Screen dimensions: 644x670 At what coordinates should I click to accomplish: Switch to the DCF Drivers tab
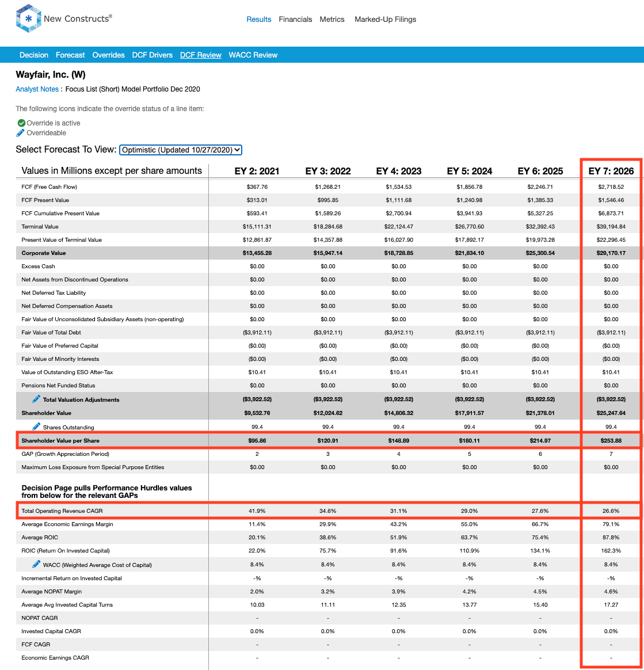[x=152, y=55]
